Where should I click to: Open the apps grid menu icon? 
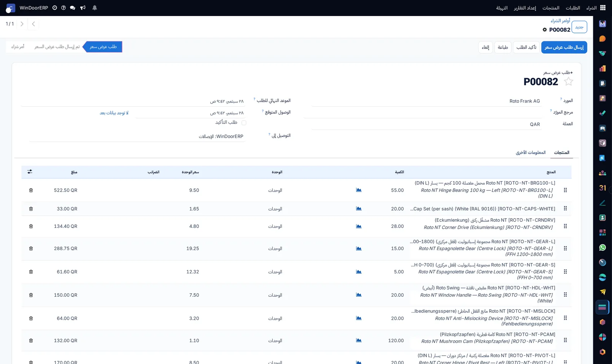coord(603,8)
